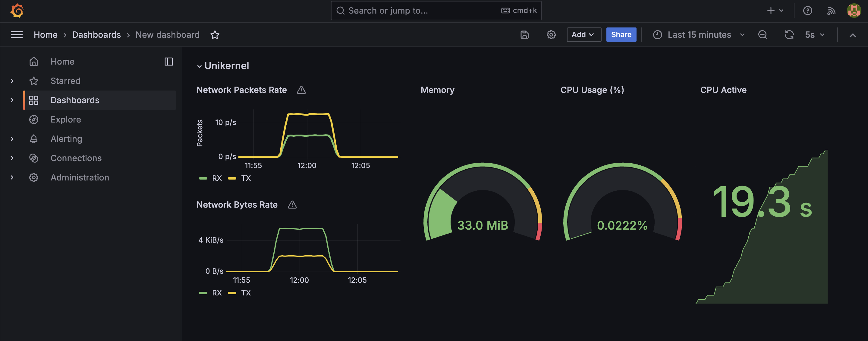
Task: Focus the Search or jump to field
Action: pyautogui.click(x=436, y=11)
